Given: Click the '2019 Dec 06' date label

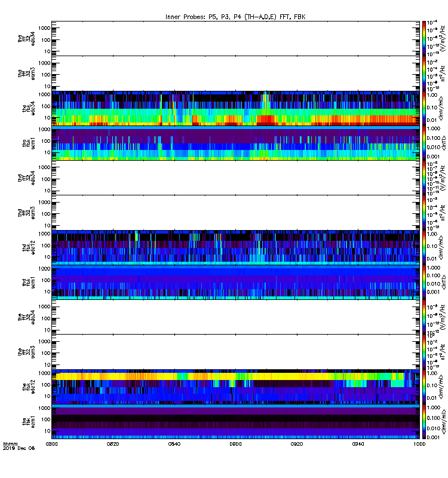Looking at the screenshot, I should [x=19, y=448].
